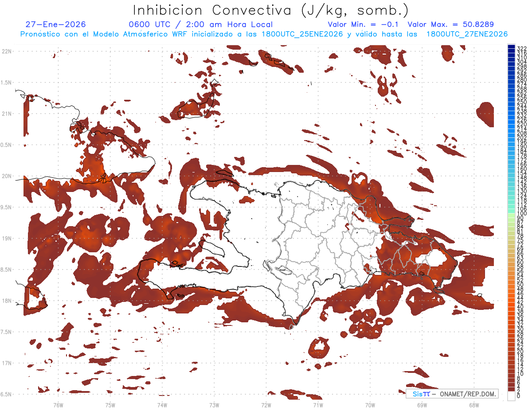
Task: Click the "74W" longitude label
Action: [162, 405]
